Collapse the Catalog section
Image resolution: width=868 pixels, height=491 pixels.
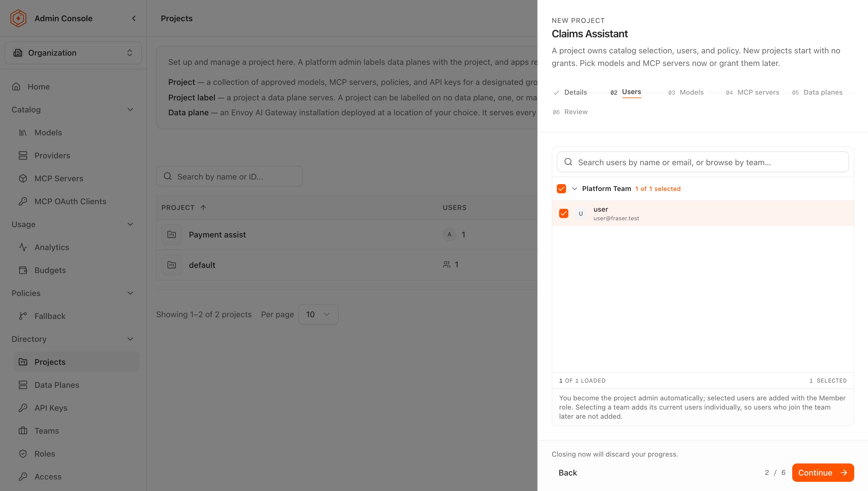point(130,110)
